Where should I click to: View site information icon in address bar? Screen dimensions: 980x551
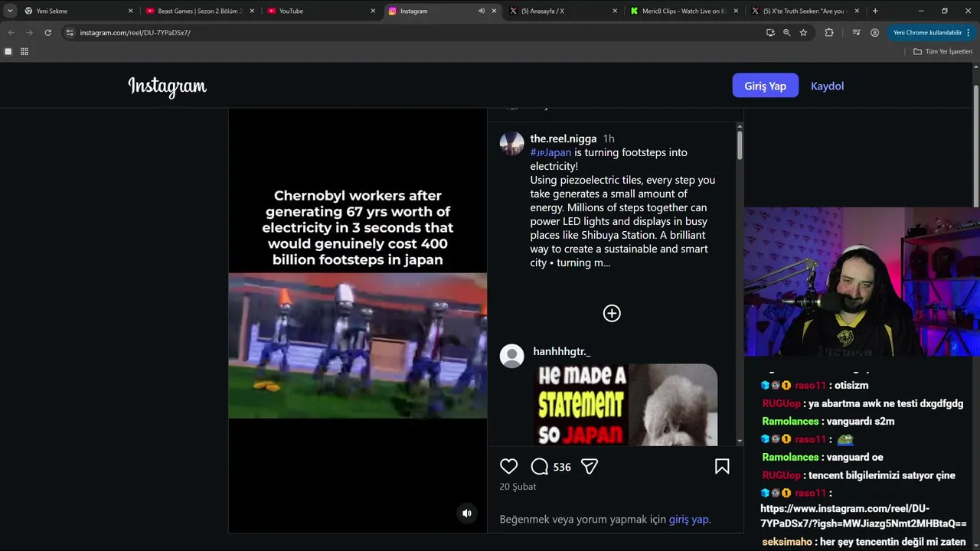tap(70, 33)
